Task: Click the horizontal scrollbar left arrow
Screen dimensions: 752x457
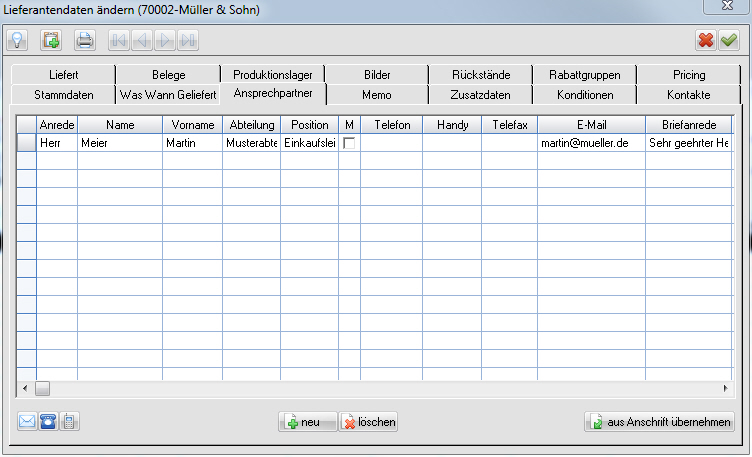Action: pos(25,388)
